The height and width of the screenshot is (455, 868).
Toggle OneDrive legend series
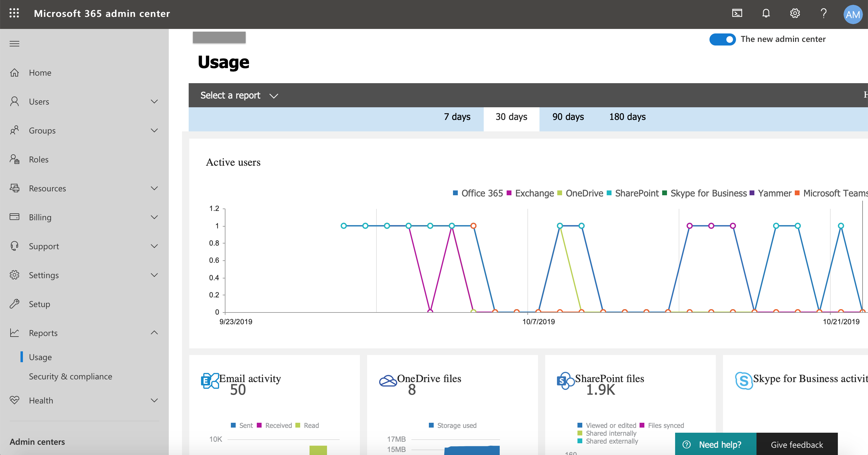tap(580, 193)
